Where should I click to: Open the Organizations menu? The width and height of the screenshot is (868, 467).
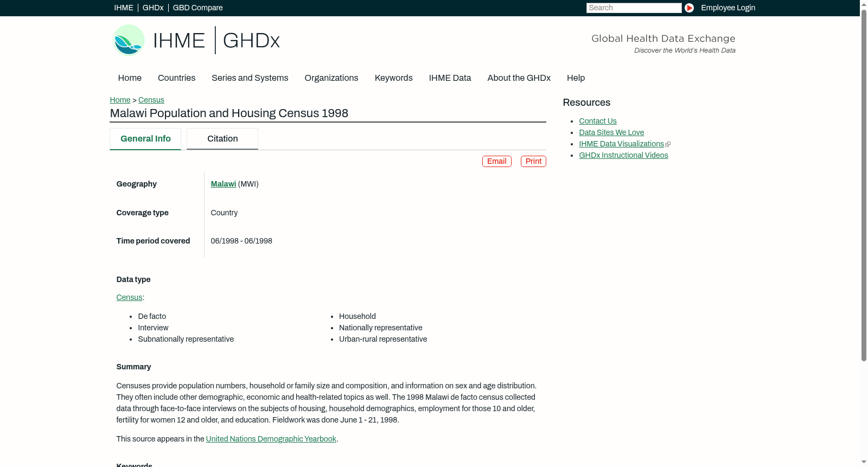pyautogui.click(x=331, y=78)
